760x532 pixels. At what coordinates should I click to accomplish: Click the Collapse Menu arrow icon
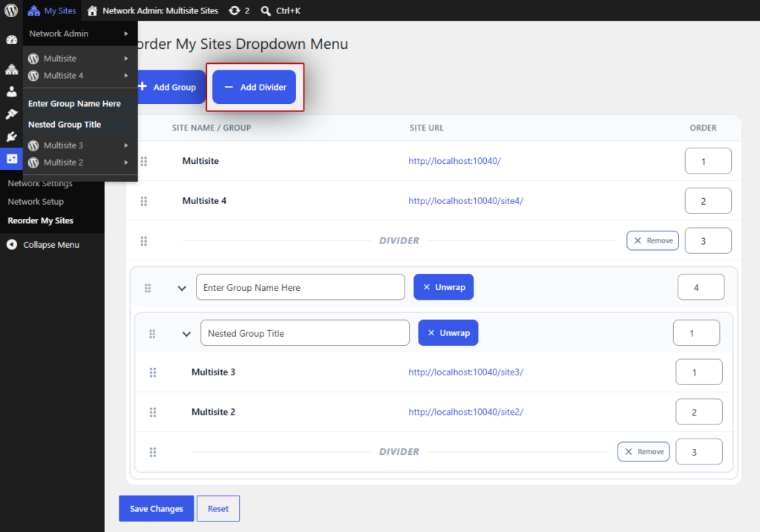click(12, 245)
